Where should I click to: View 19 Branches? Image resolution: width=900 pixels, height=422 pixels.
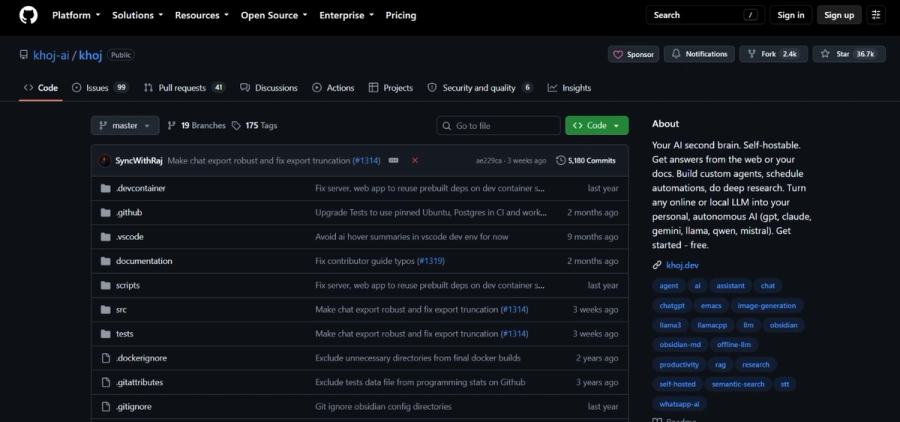(196, 126)
